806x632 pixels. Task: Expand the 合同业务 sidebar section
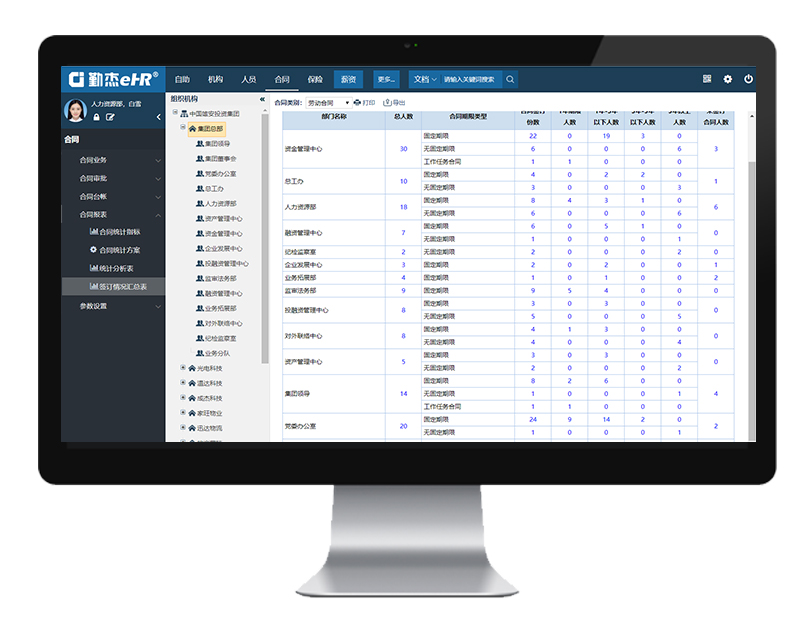(112, 160)
